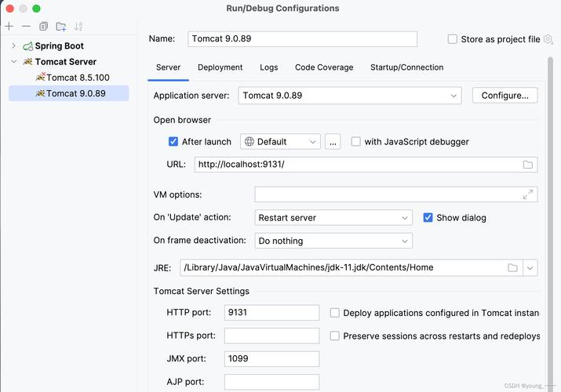Click the Configure... button

(x=505, y=96)
